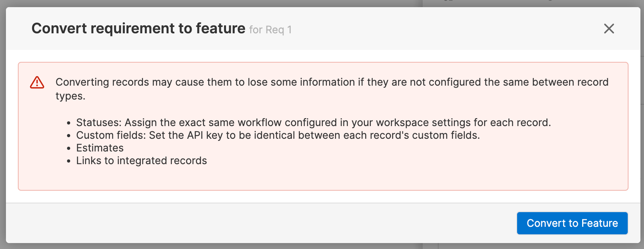Click the Statuses bullet point line

point(313,123)
